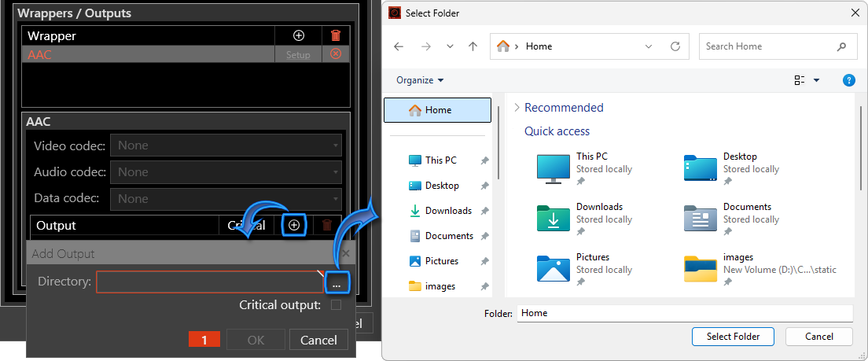Screen dimensions: 868x361
Task: Click the file list vertical scrollbar
Action: click(x=861, y=149)
